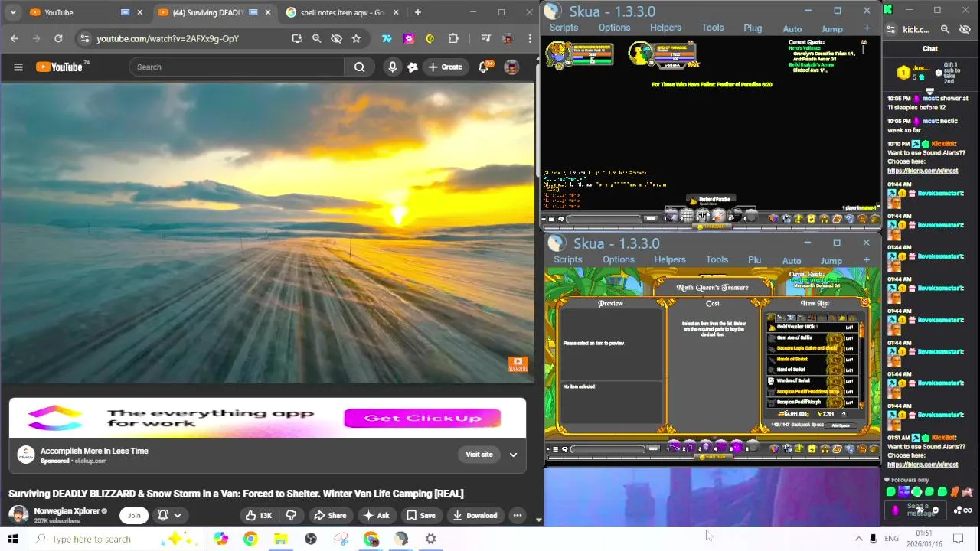This screenshot has height=551, width=980.
Task: Open Auto menu in bottom Skua window
Action: (792, 260)
